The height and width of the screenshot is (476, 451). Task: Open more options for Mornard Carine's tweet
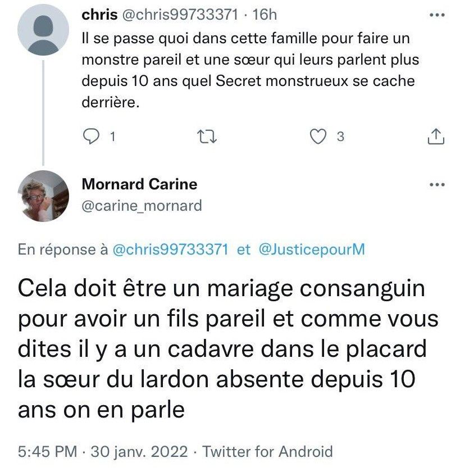[x=436, y=185]
